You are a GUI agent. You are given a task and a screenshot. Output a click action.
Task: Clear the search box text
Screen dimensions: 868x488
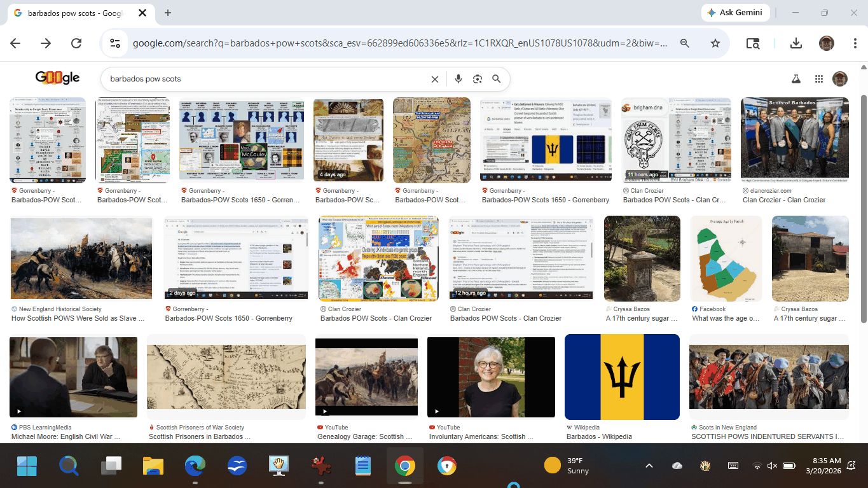435,80
